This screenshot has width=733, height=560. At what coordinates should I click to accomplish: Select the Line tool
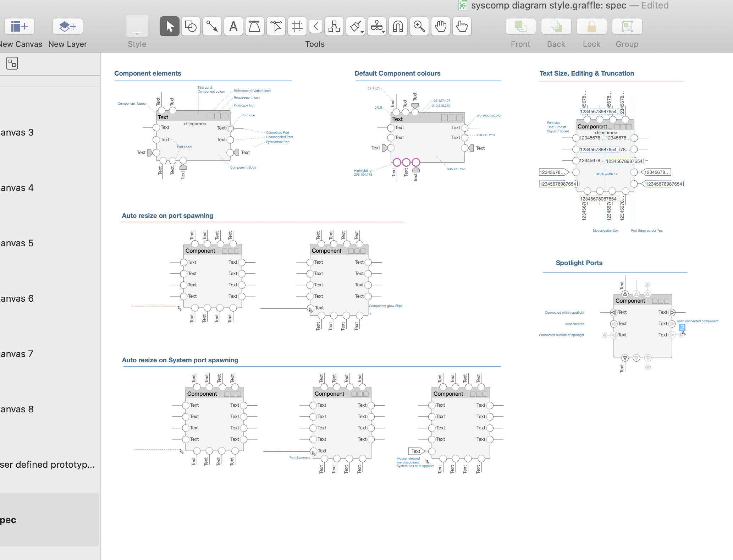212,27
